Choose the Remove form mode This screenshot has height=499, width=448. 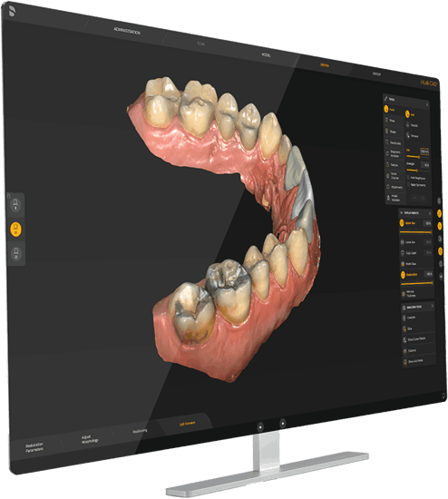[x=412, y=136]
